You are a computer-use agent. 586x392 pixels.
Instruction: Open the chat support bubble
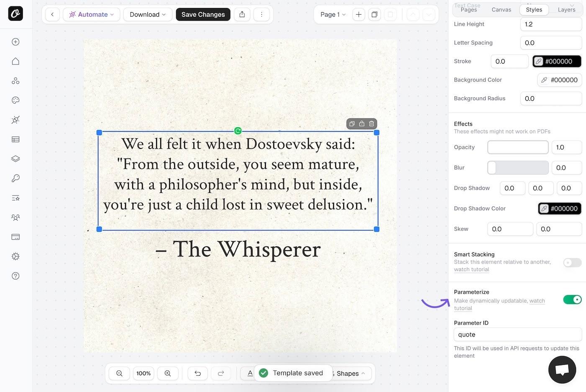pyautogui.click(x=562, y=369)
